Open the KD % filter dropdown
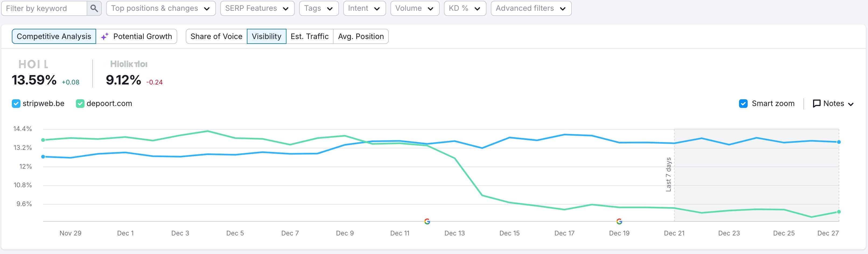Screen dimensions: 868x254 tap(465, 8)
